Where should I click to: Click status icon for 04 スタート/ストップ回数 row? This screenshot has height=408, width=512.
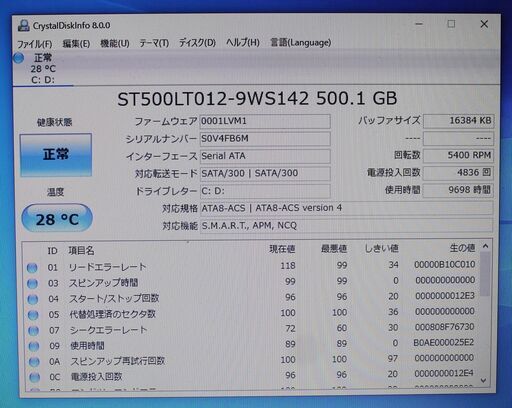(33, 299)
